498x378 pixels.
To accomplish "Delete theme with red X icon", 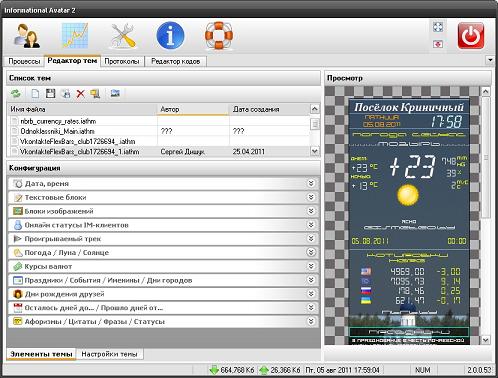I will tap(80, 94).
